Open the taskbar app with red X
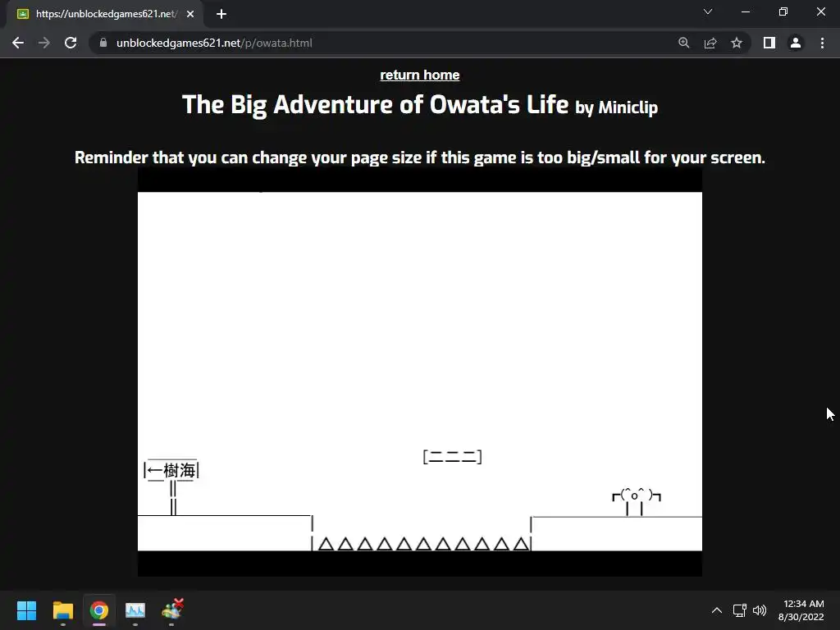Screen dimensions: 840x630 (x=172, y=609)
